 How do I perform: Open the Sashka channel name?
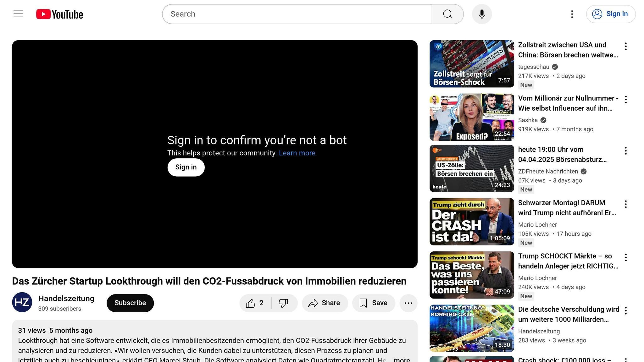[x=528, y=120]
